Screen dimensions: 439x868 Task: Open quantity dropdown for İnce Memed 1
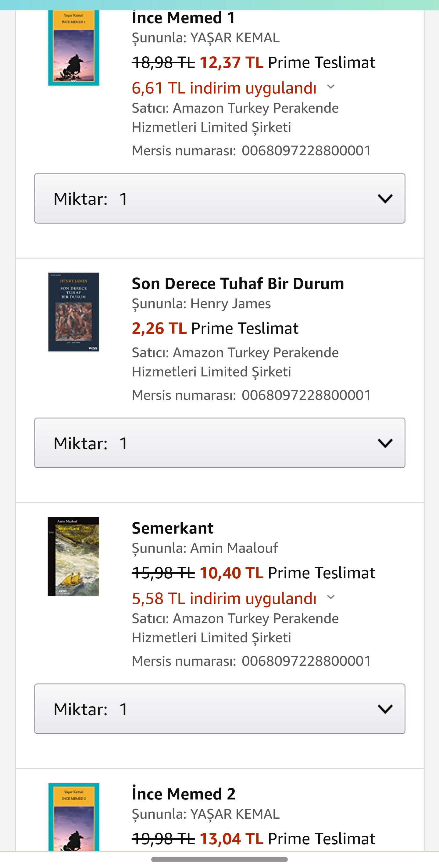[x=220, y=199]
